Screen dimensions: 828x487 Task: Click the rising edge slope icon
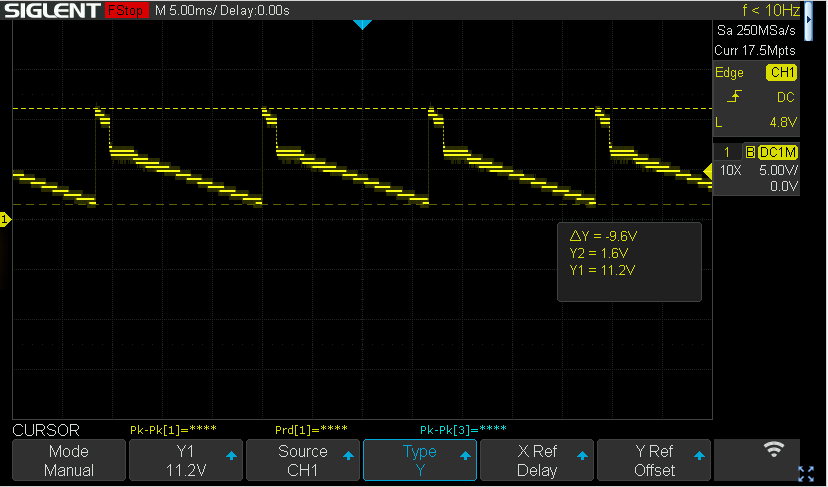coord(735,97)
